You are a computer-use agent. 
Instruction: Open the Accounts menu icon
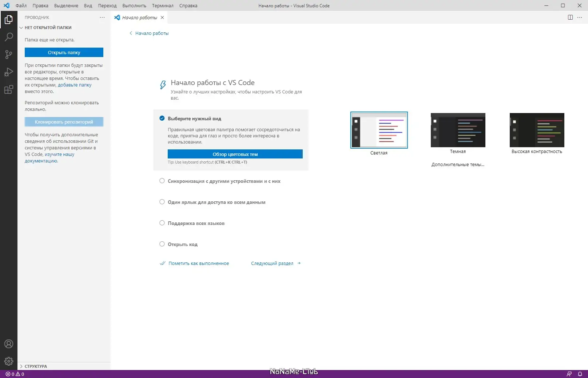point(9,344)
